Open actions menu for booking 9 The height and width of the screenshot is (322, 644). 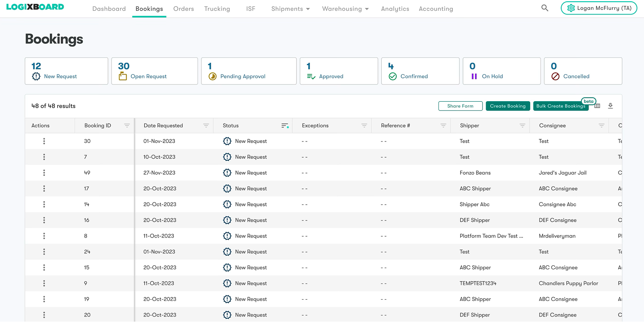tap(44, 283)
